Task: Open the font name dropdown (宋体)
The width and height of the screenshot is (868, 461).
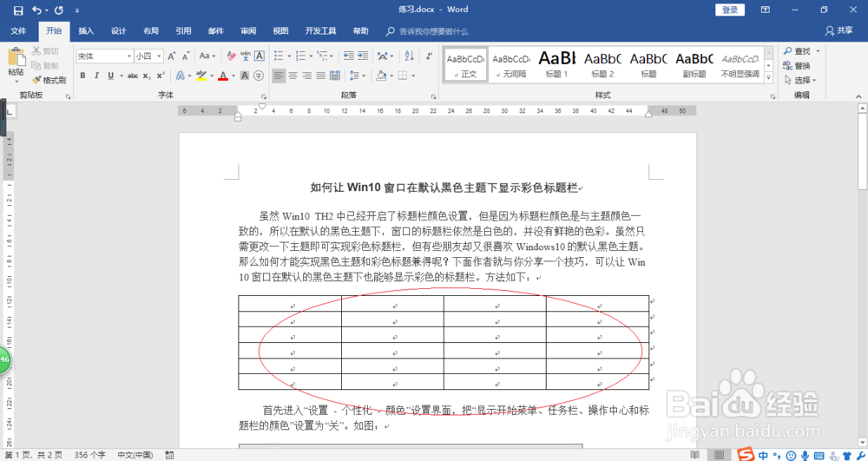Action: [x=129, y=56]
